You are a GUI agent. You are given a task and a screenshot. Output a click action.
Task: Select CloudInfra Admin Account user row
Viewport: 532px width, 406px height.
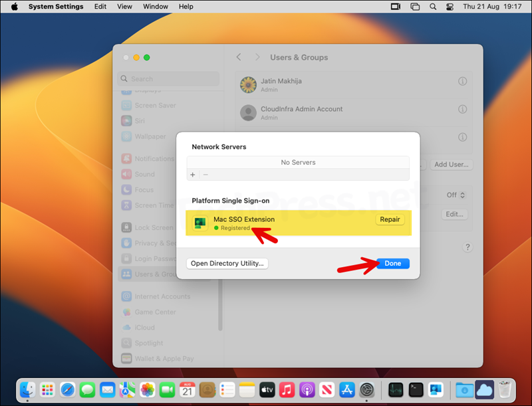354,113
